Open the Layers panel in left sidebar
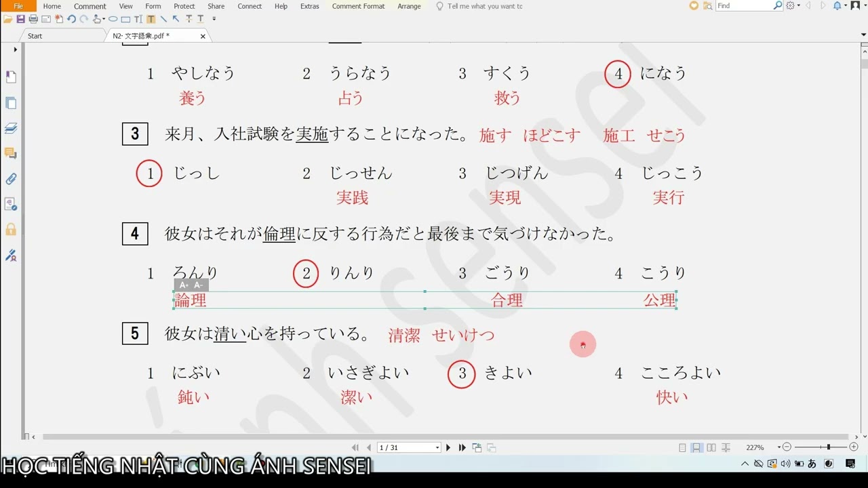868x488 pixels. [11, 128]
